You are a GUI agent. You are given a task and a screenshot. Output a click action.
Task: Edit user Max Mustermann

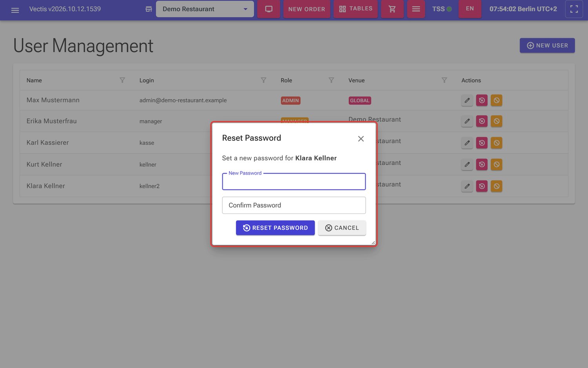[467, 100]
